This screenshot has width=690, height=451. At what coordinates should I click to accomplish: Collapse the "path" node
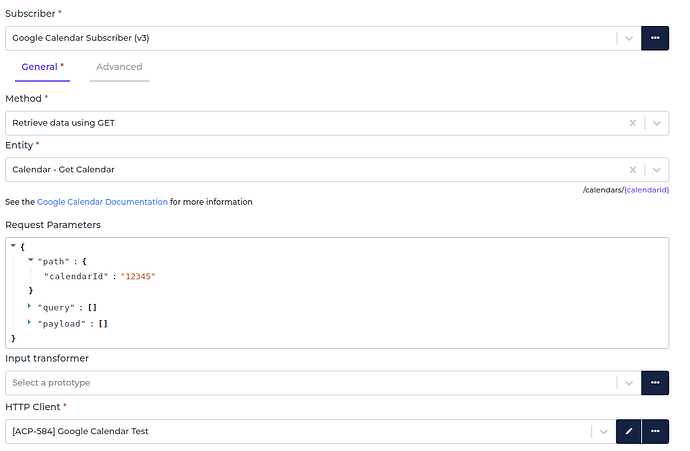(30, 260)
